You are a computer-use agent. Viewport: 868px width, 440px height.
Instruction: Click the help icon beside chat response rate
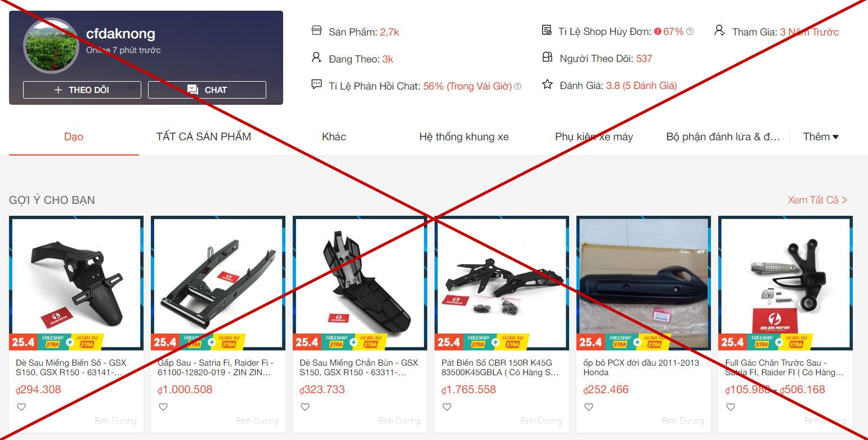pos(517,86)
